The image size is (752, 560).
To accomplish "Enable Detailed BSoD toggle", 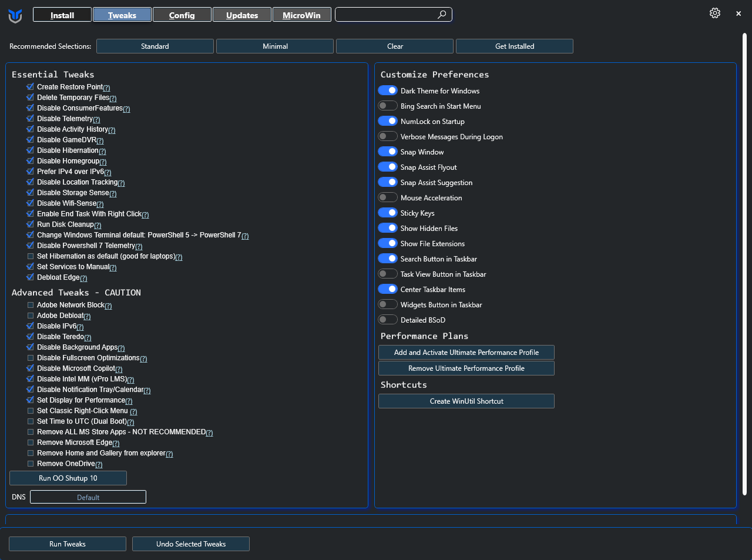I will point(388,320).
